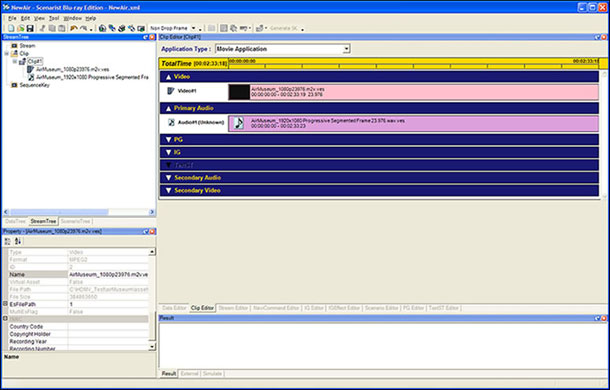Open the File menu
610x390 pixels.
(12, 18)
